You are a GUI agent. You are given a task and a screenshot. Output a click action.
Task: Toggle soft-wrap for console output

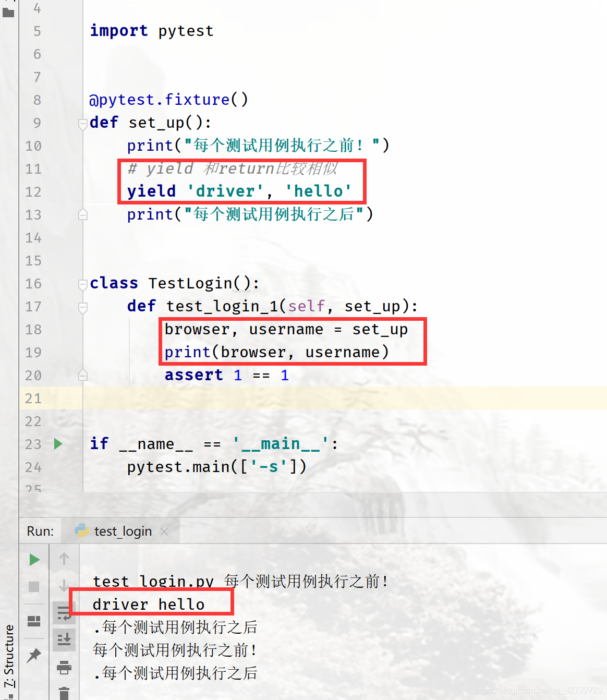click(64, 614)
